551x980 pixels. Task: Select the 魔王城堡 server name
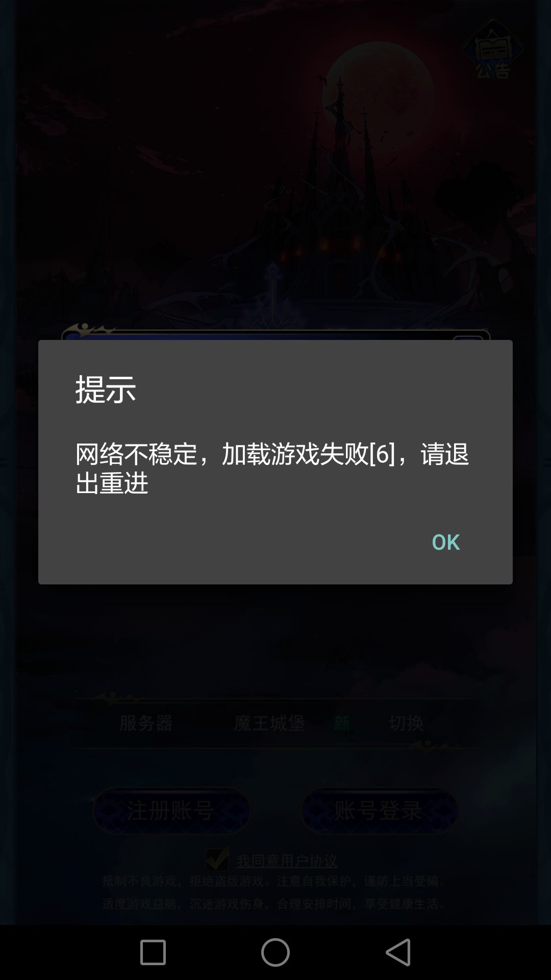pyautogui.click(x=269, y=723)
